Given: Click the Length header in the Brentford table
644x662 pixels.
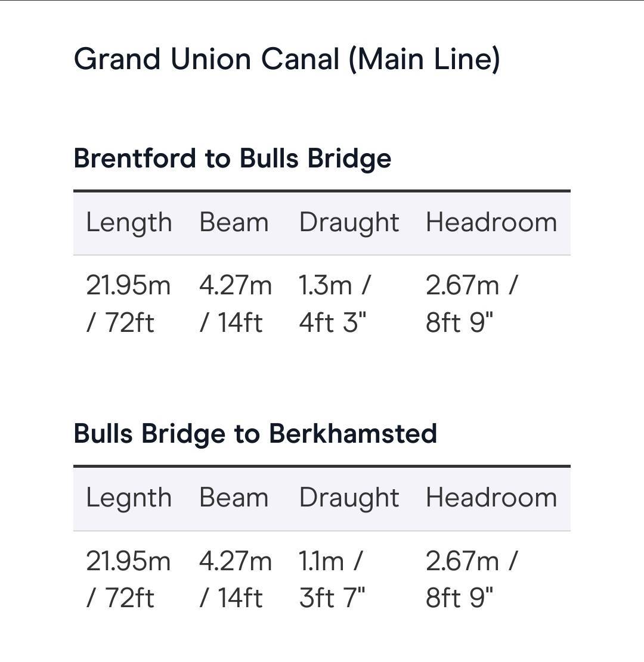Looking at the screenshot, I should coord(129,223).
